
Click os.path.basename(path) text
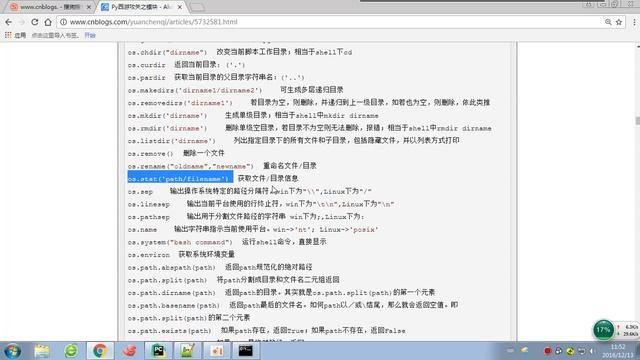coord(173,305)
